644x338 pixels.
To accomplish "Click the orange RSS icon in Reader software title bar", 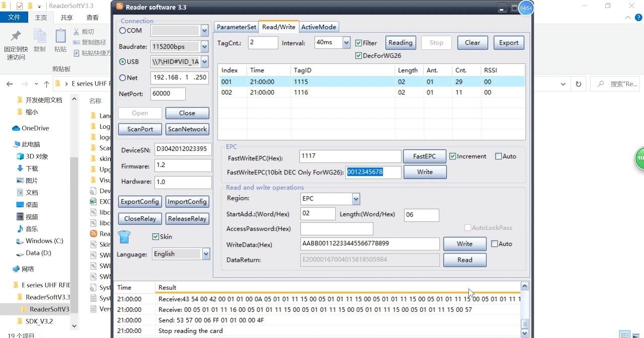I will [120, 7].
